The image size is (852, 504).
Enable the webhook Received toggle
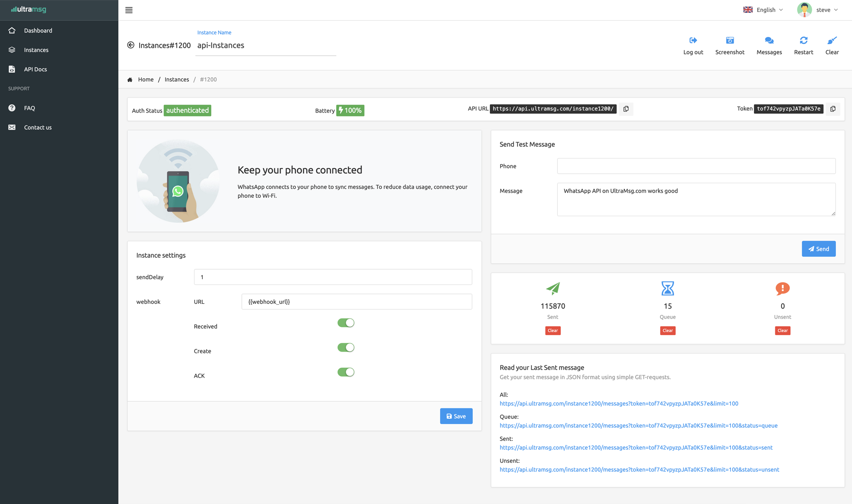[x=346, y=322]
